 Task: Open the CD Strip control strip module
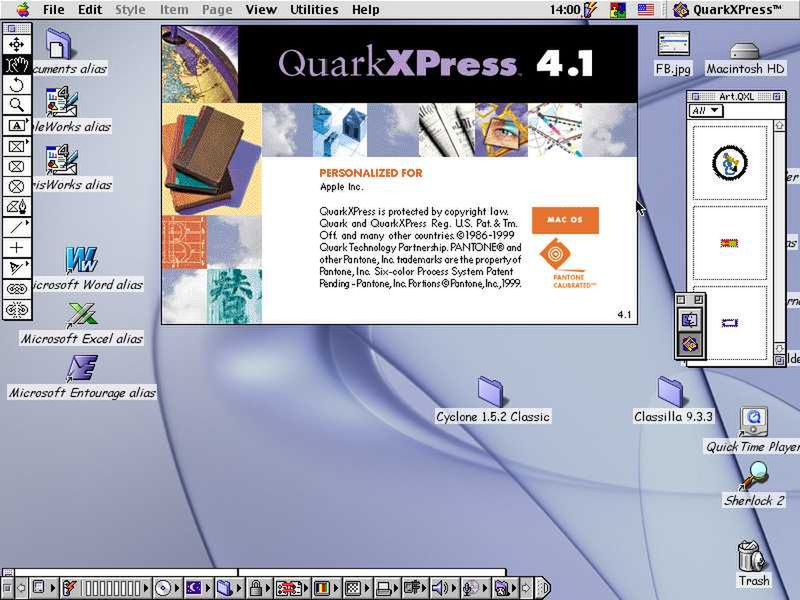coord(167,588)
